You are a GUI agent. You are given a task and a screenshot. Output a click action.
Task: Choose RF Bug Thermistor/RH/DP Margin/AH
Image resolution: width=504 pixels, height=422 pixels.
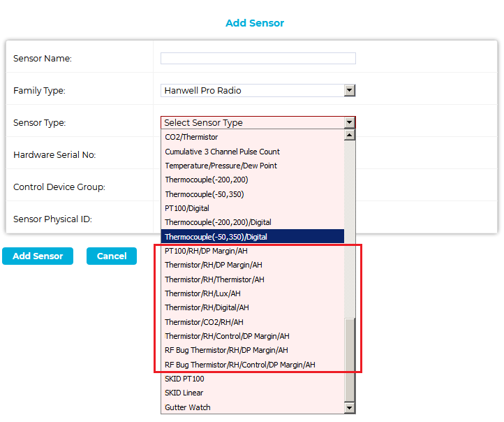click(226, 350)
